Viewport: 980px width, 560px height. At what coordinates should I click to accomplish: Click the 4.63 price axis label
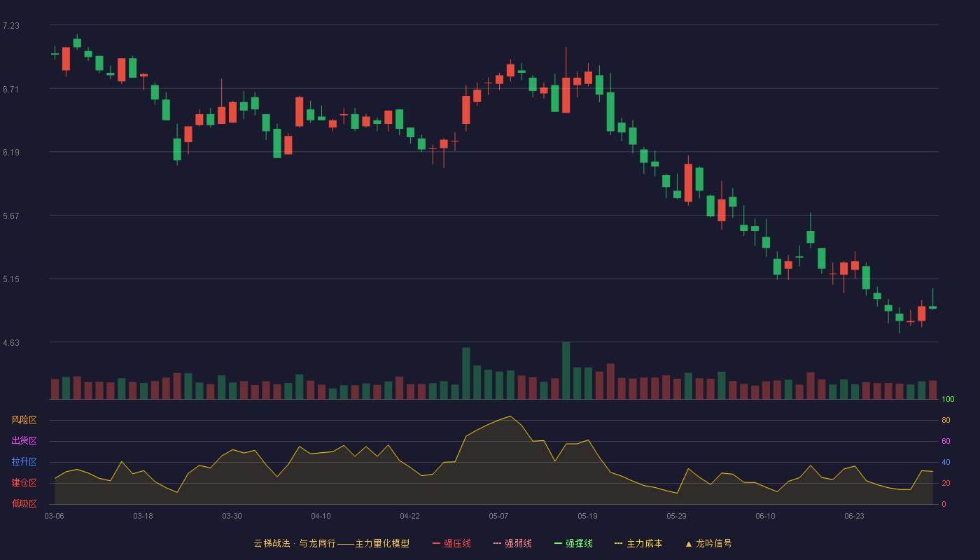(11, 343)
